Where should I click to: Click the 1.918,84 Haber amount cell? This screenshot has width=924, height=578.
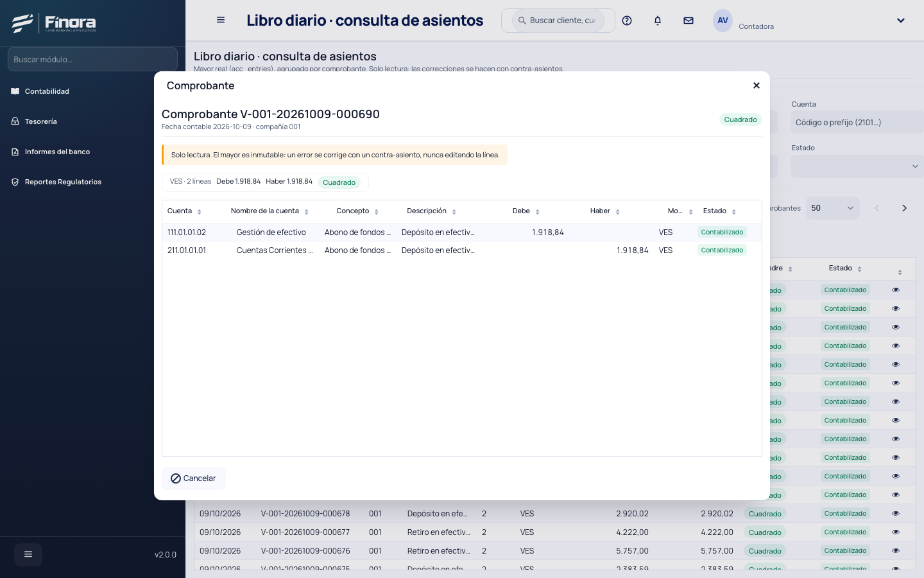pos(633,250)
